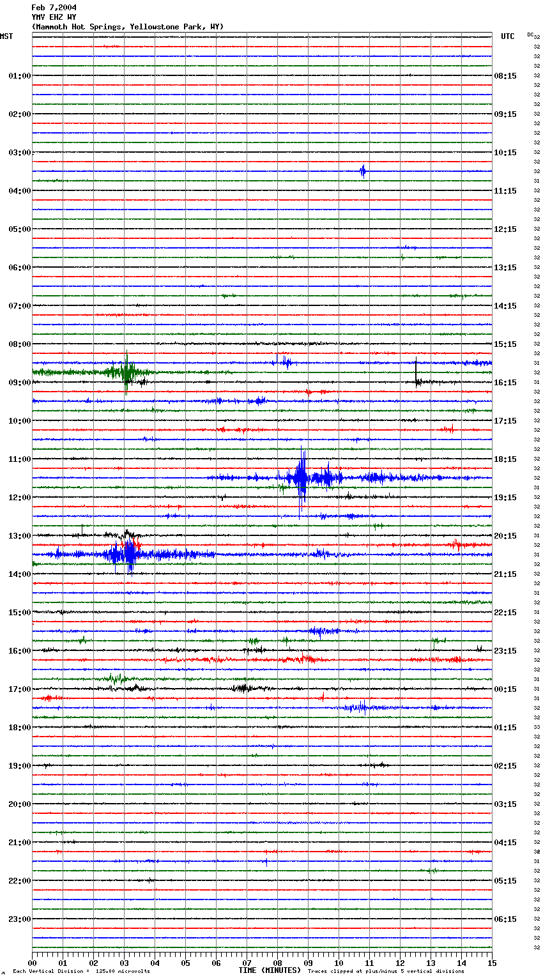Click the x-axis tick label 03
The width and height of the screenshot is (543, 980).
click(x=124, y=963)
